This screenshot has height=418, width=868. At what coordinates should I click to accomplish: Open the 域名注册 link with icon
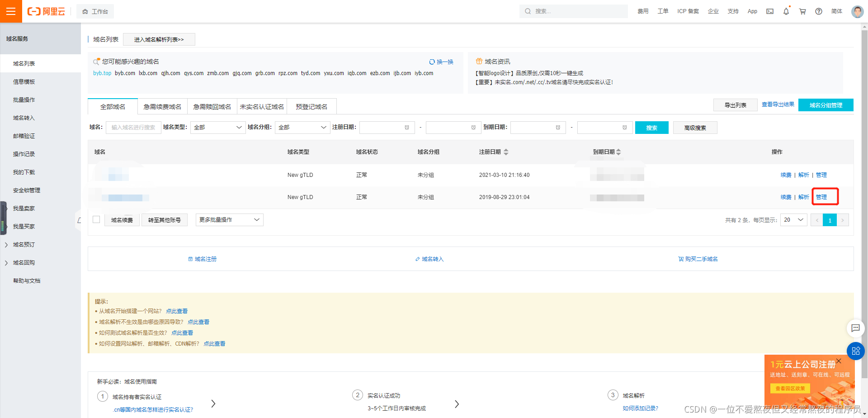pos(203,259)
